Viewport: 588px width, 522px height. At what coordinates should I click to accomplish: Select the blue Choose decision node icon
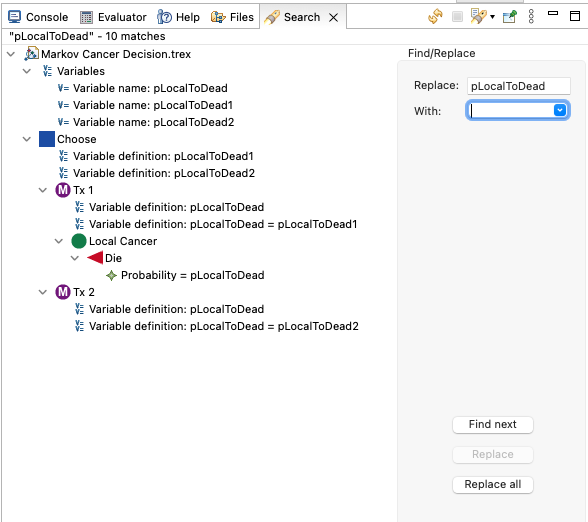point(47,139)
